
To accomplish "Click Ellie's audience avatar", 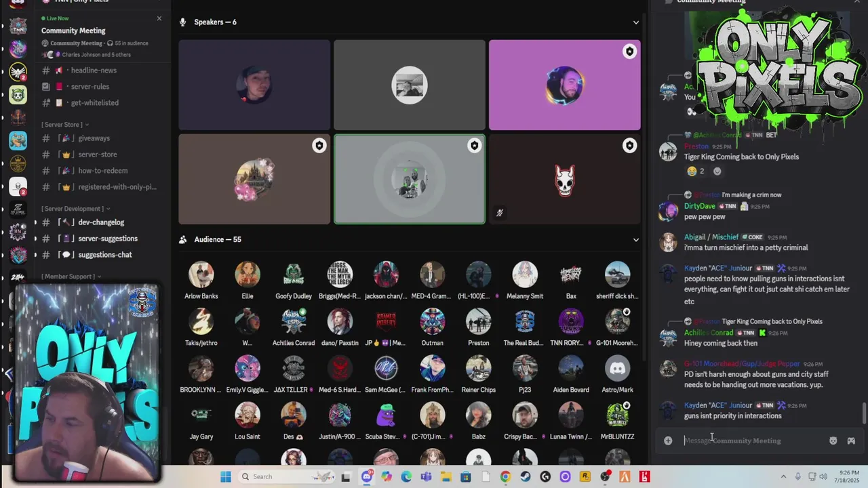I will tap(248, 274).
